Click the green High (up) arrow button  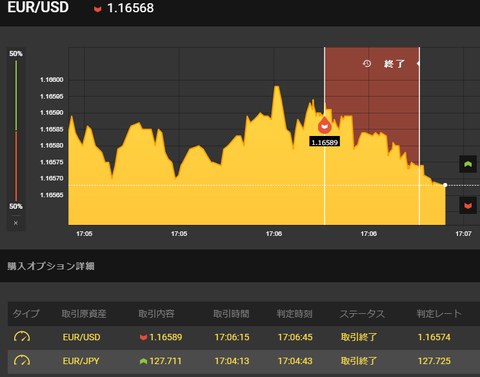pyautogui.click(x=468, y=164)
